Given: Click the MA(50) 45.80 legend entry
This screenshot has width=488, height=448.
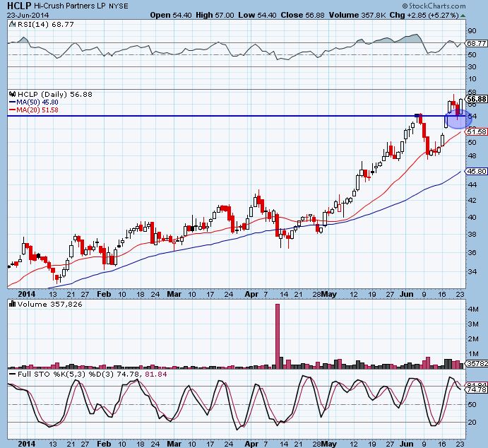Looking at the screenshot, I should click(34, 102).
